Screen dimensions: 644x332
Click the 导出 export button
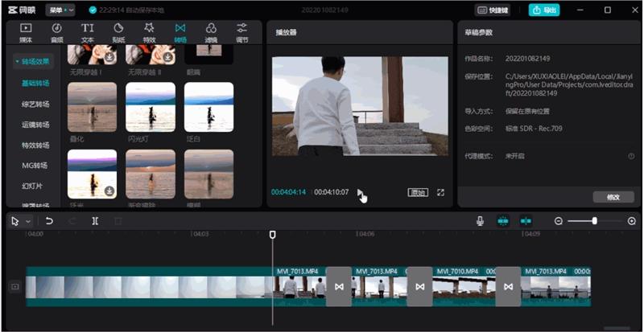[x=544, y=10]
